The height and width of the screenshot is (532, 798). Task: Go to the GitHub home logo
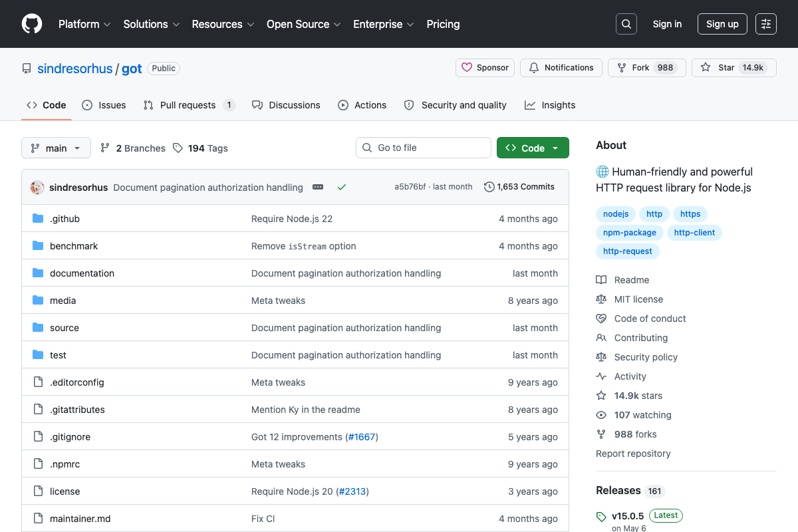tap(32, 24)
